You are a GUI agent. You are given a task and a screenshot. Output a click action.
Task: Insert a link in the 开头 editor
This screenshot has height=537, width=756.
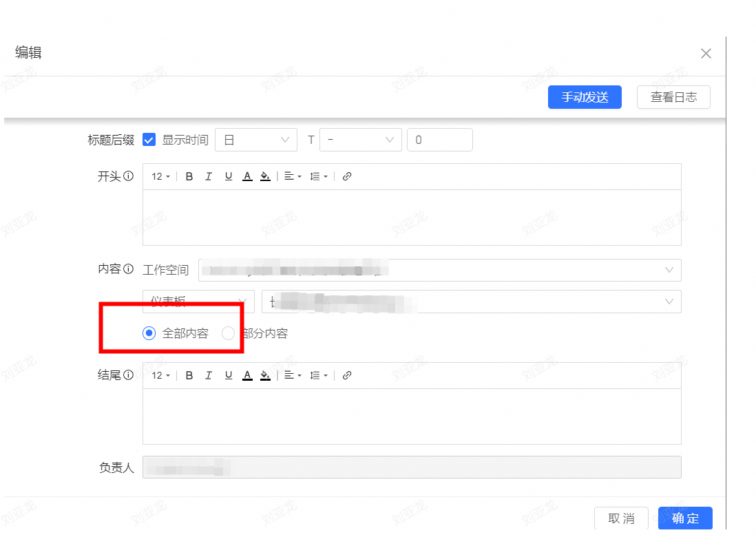tap(347, 176)
